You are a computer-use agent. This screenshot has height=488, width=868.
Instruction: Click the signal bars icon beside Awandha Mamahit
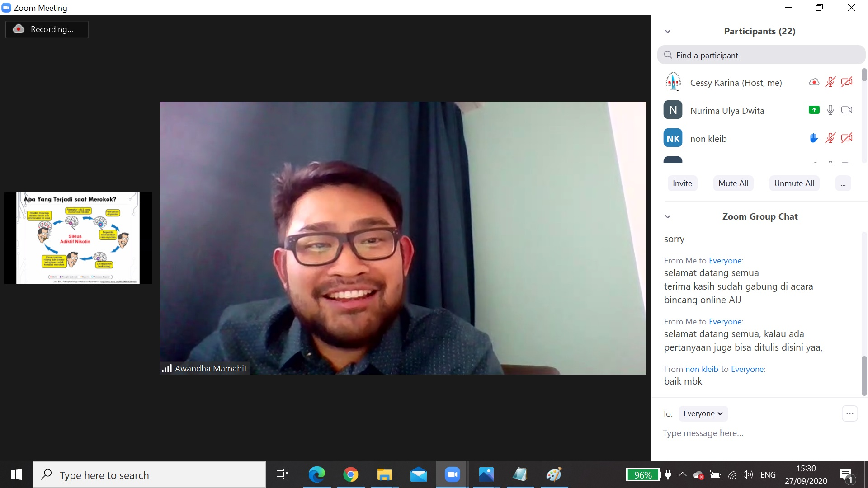(167, 369)
